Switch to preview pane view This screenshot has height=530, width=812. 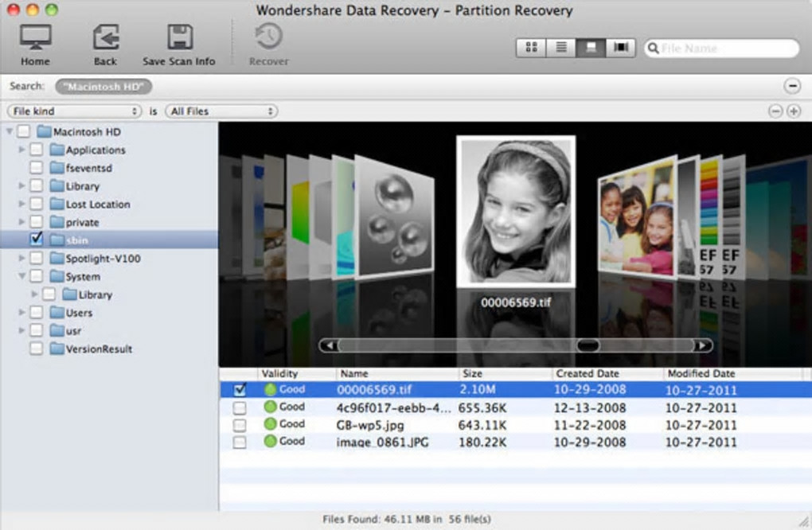tap(591, 48)
